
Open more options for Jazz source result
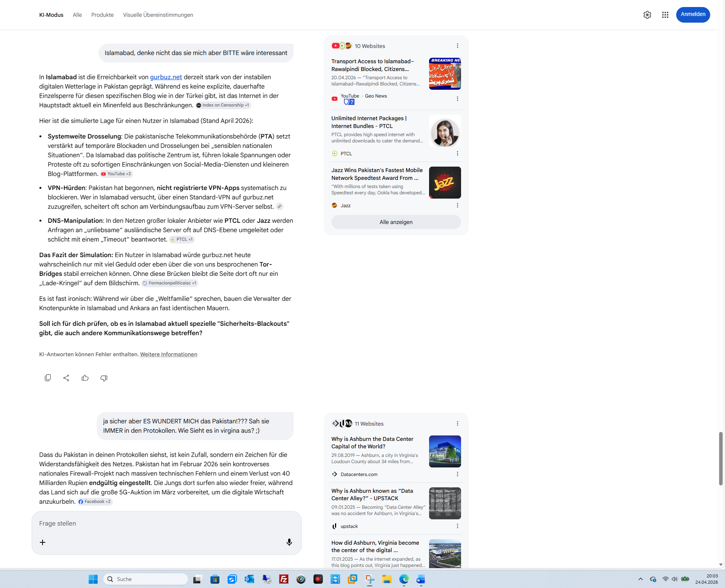(x=457, y=205)
